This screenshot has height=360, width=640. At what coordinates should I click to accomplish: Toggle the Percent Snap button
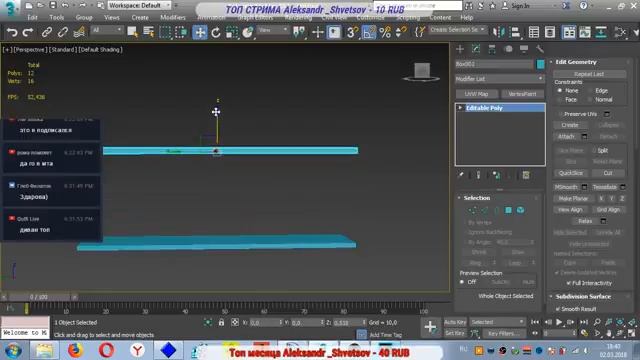coord(385,32)
